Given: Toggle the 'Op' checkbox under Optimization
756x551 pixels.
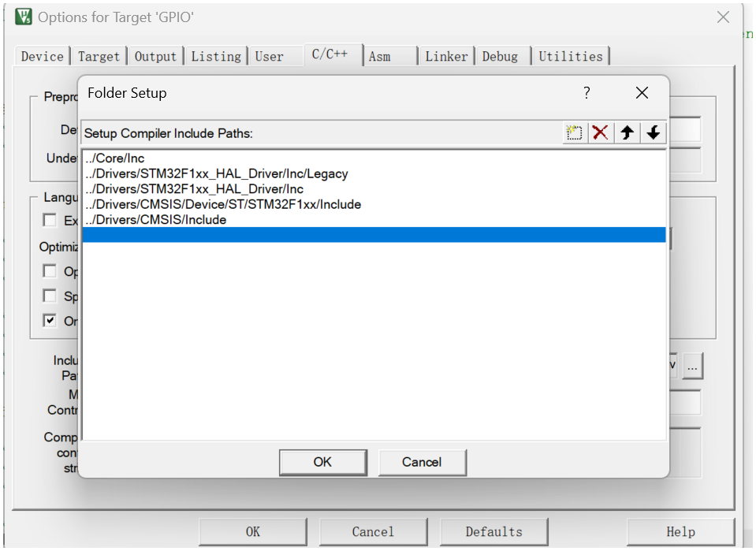Looking at the screenshot, I should pos(49,271).
